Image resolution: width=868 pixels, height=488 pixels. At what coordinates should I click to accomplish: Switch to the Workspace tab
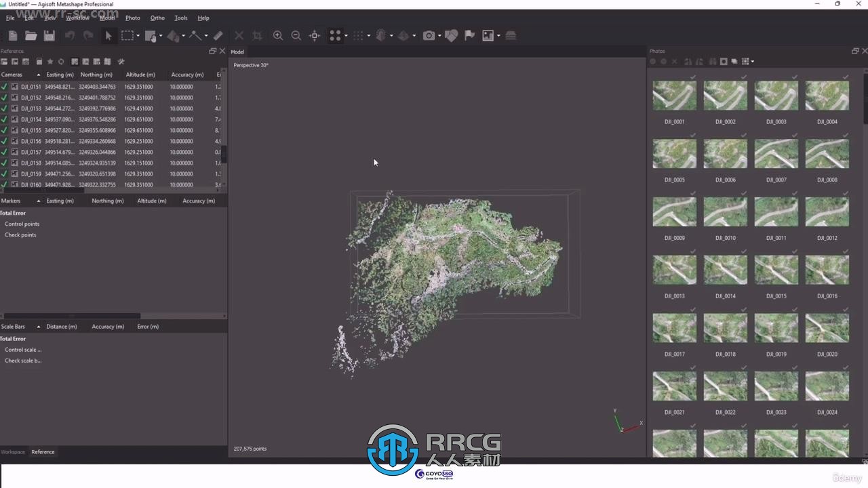click(x=13, y=452)
